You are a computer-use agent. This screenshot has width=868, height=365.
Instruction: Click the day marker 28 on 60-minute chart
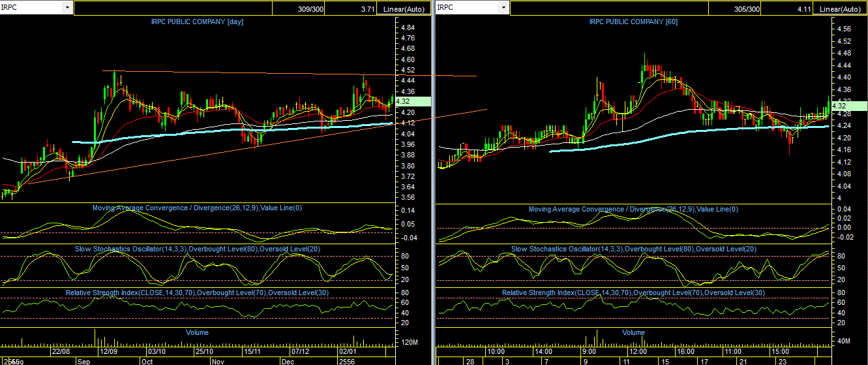tap(469, 360)
